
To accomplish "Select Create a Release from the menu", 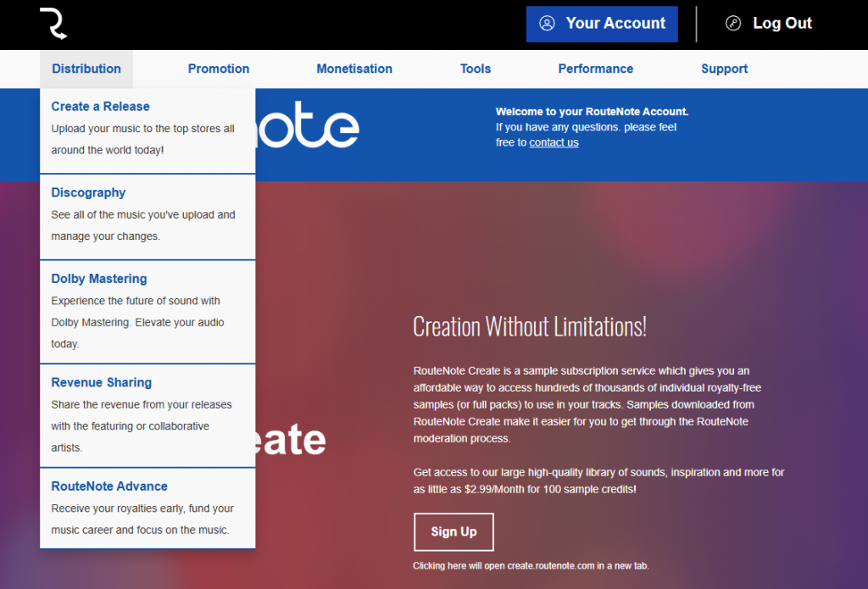I will (x=100, y=107).
